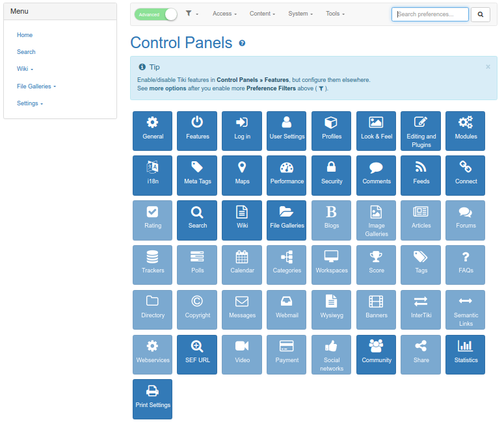Go to Home in the side menu
The width and height of the screenshot is (504, 422).
[x=25, y=35]
